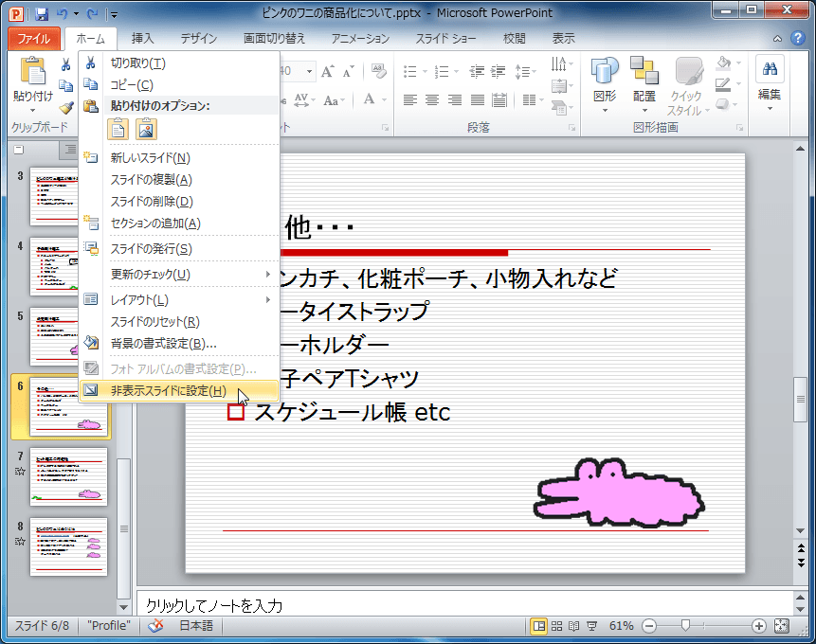Expand 更新のチェック submenu arrow
Viewport: 816px width, 644px height.
pyautogui.click(x=268, y=274)
